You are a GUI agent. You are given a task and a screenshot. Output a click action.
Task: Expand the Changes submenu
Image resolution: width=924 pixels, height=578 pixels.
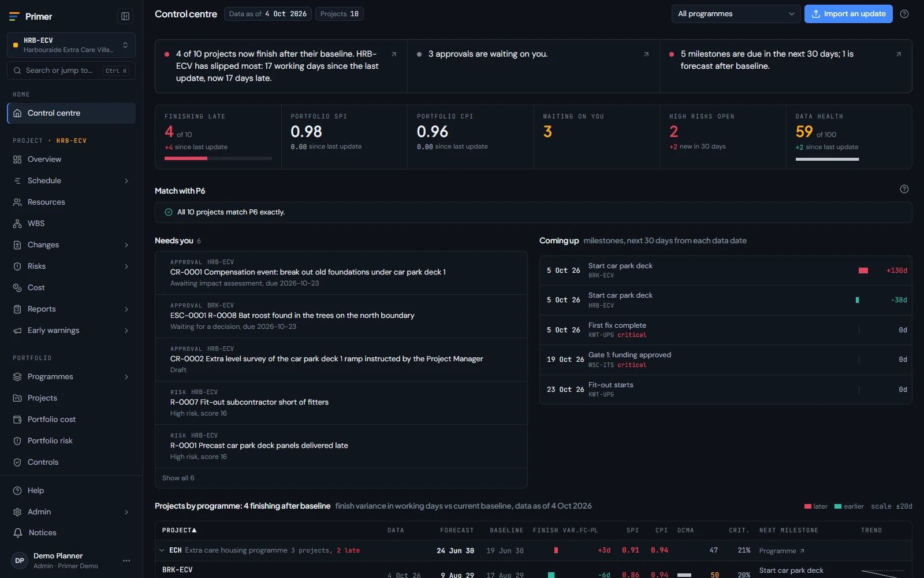coord(126,245)
